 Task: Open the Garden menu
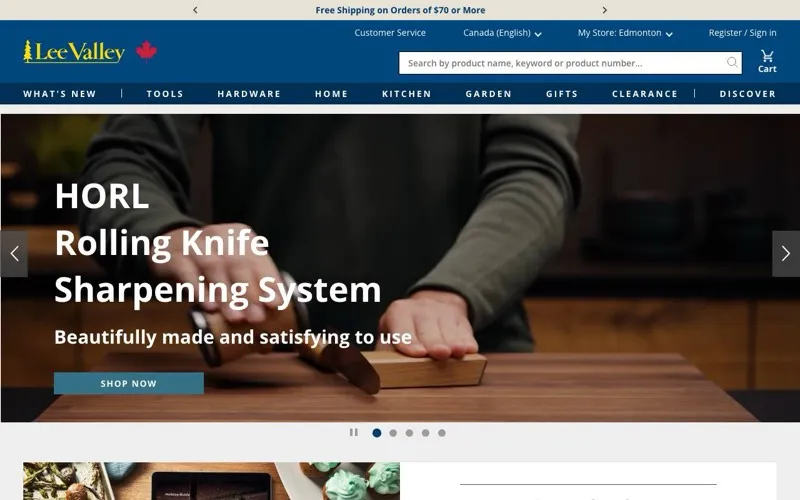(x=488, y=94)
